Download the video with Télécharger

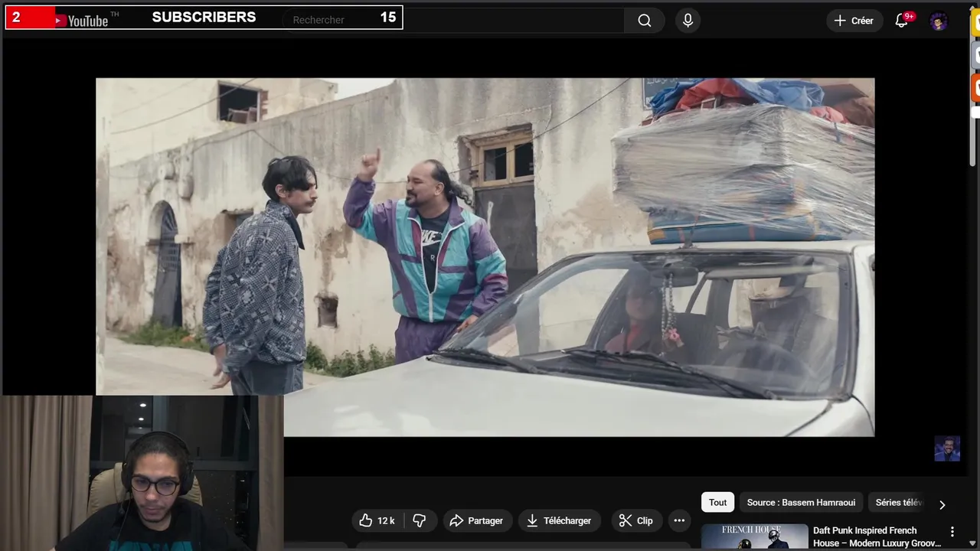560,520
